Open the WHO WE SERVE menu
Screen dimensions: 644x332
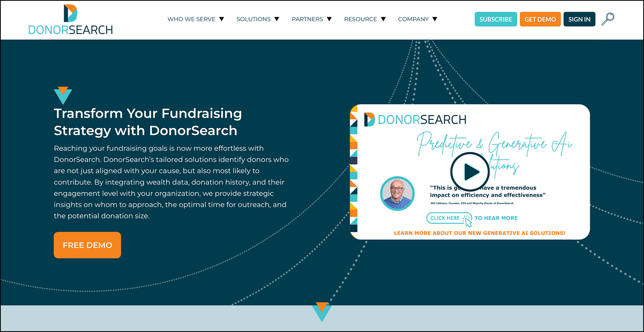pyautogui.click(x=191, y=19)
